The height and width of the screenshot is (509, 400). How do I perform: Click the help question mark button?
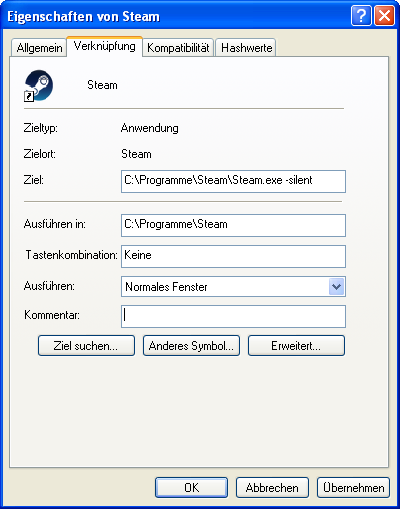pos(361,15)
